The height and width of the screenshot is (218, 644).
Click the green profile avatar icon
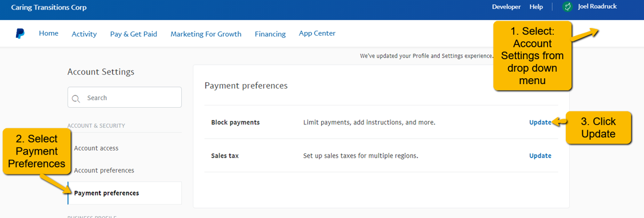(x=568, y=7)
